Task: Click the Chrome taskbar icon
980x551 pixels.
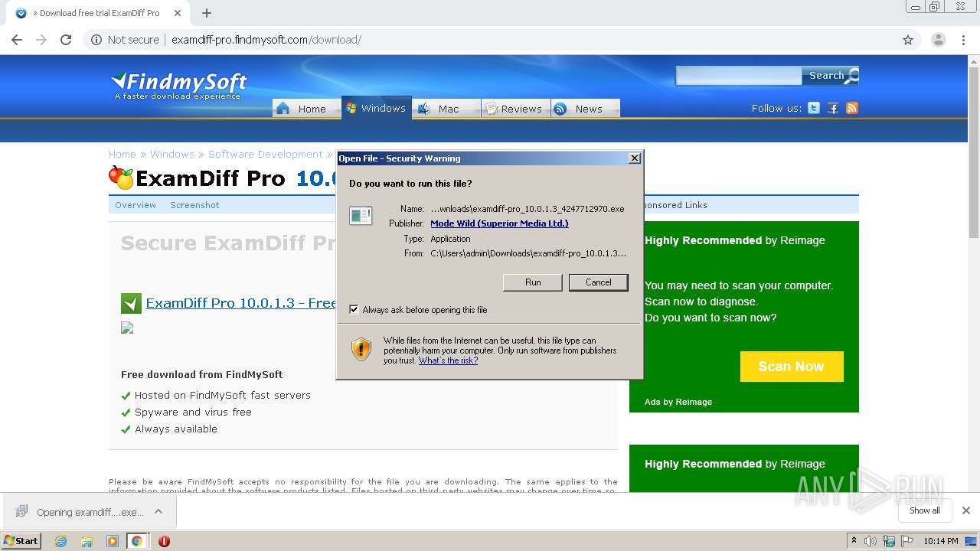Action: [x=137, y=541]
